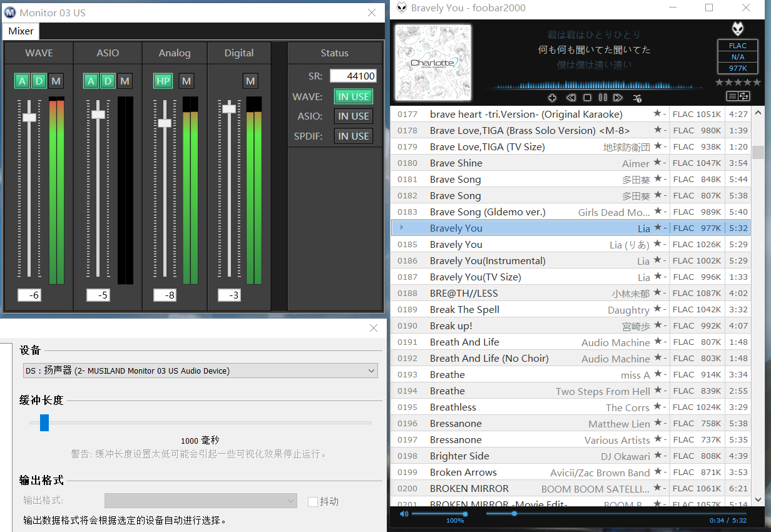
Task: Click the speaker volume icon
Action: [404, 514]
